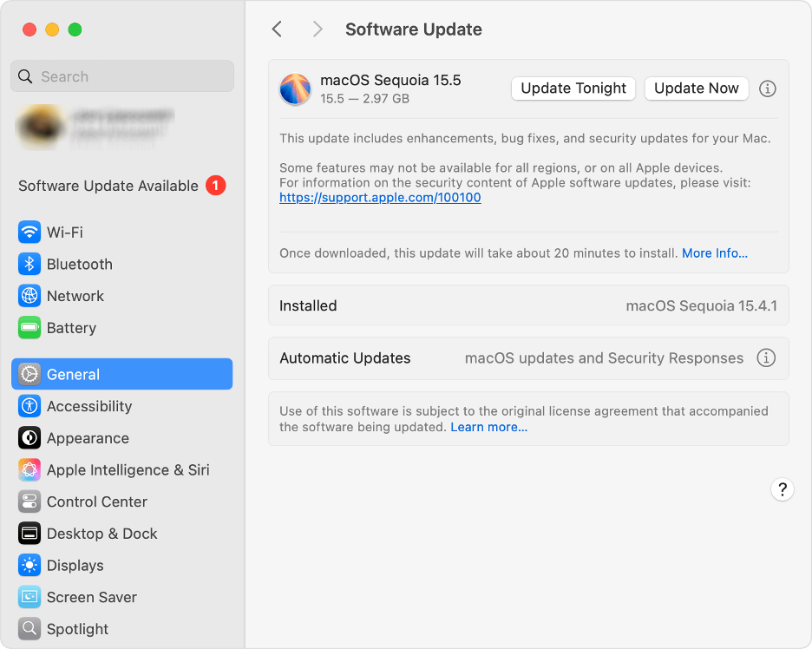Open Screen Saver settings
This screenshot has height=649, width=812.
(x=92, y=597)
